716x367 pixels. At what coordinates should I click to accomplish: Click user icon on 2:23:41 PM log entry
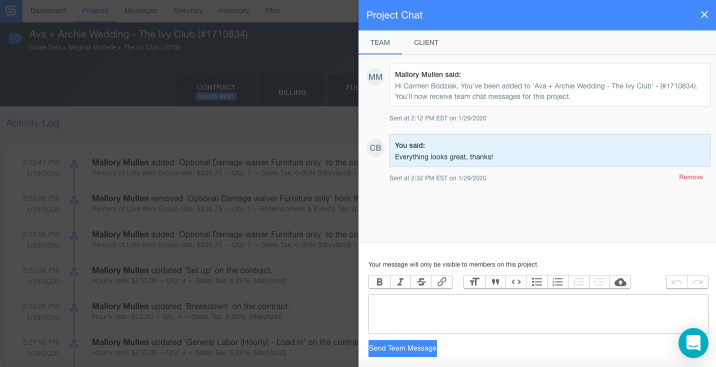pos(74,163)
